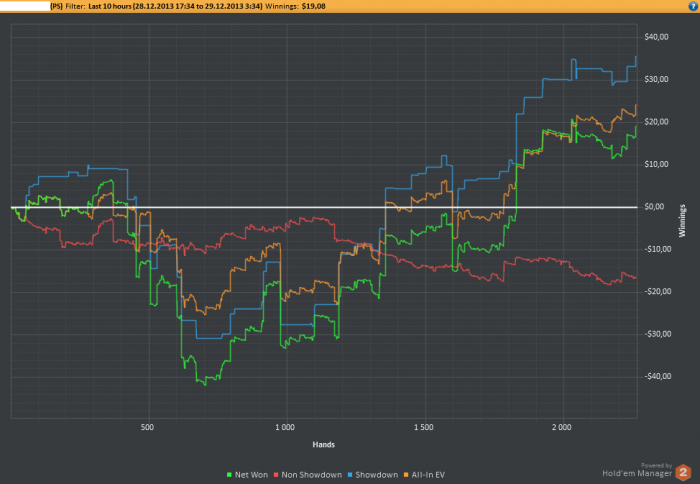
Task: Click the -$40,00 axis label
Action: tap(658, 376)
